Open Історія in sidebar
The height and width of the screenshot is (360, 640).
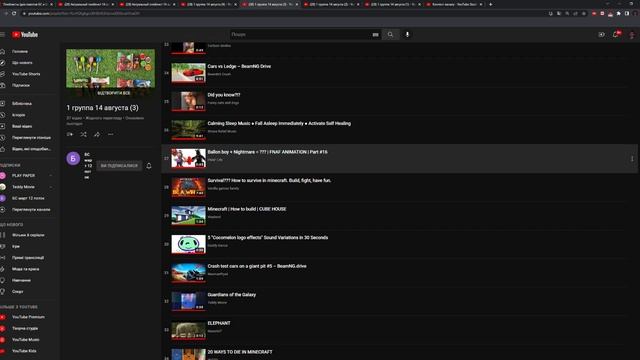[19, 115]
